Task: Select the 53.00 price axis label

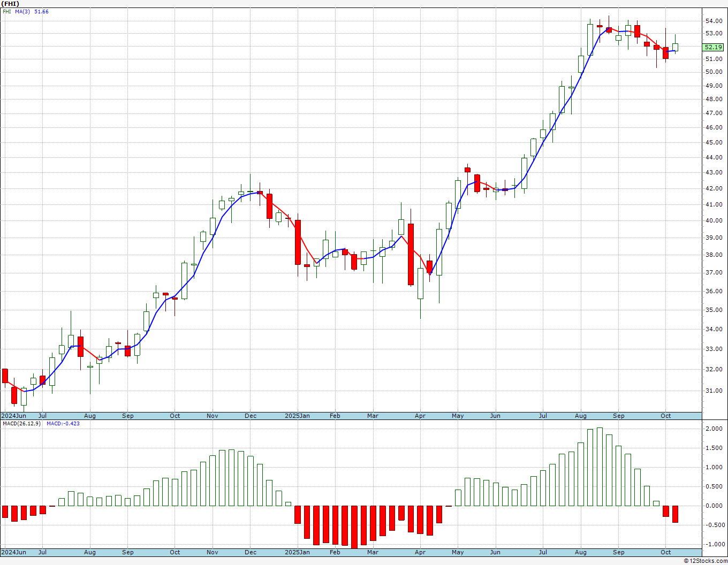Action: coord(714,33)
